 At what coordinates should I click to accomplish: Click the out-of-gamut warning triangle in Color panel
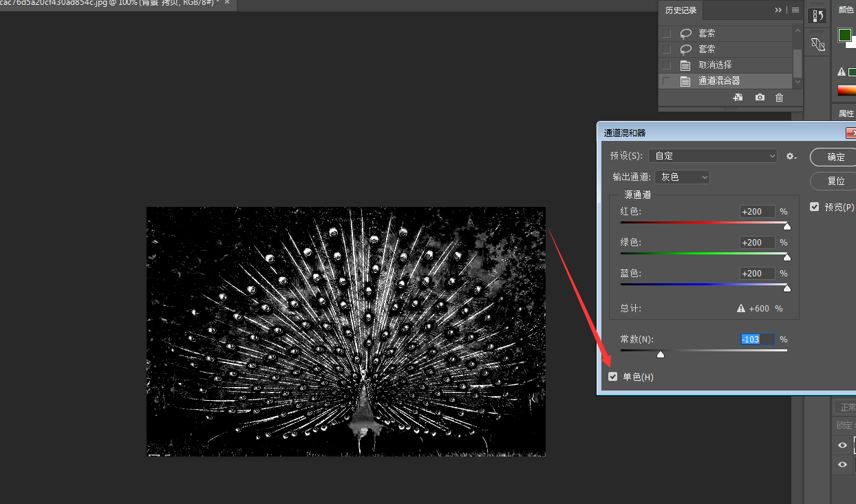(x=841, y=72)
